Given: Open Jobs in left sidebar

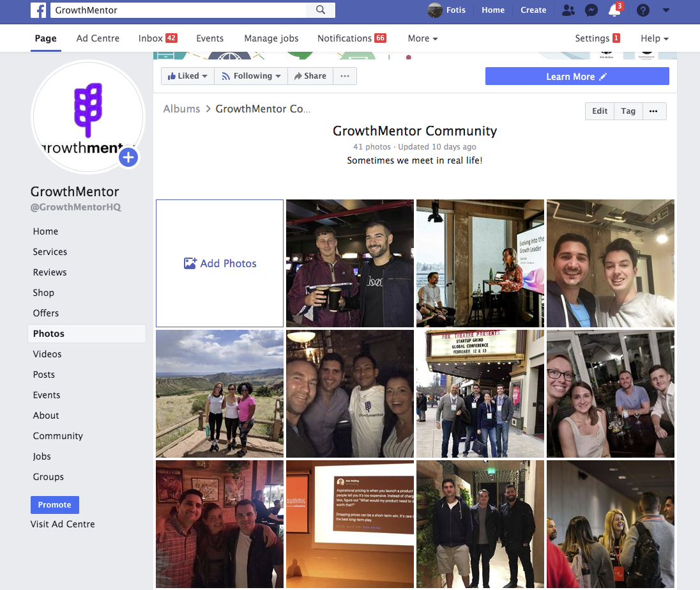Looking at the screenshot, I should click(x=42, y=456).
